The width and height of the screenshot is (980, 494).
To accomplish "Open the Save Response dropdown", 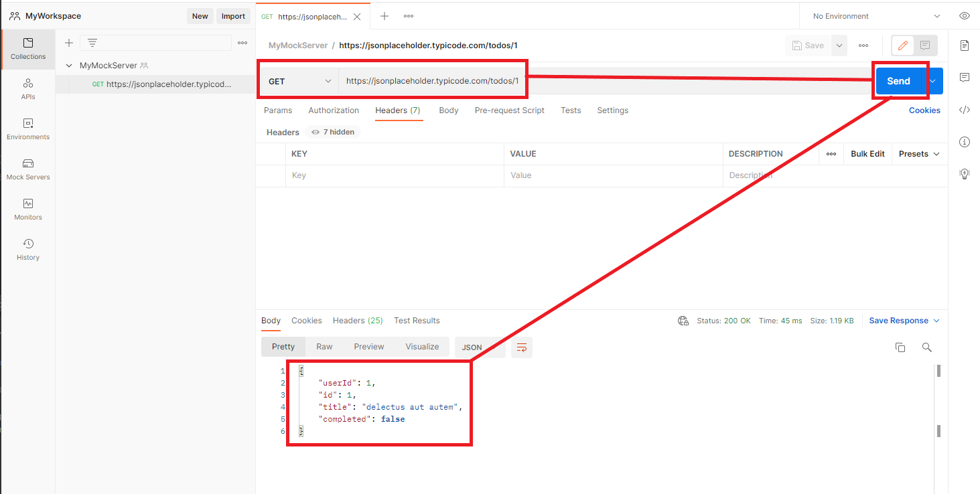I will 904,321.
